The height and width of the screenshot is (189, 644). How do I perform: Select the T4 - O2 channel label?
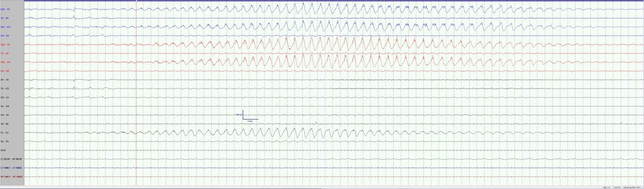[x=5, y=53]
